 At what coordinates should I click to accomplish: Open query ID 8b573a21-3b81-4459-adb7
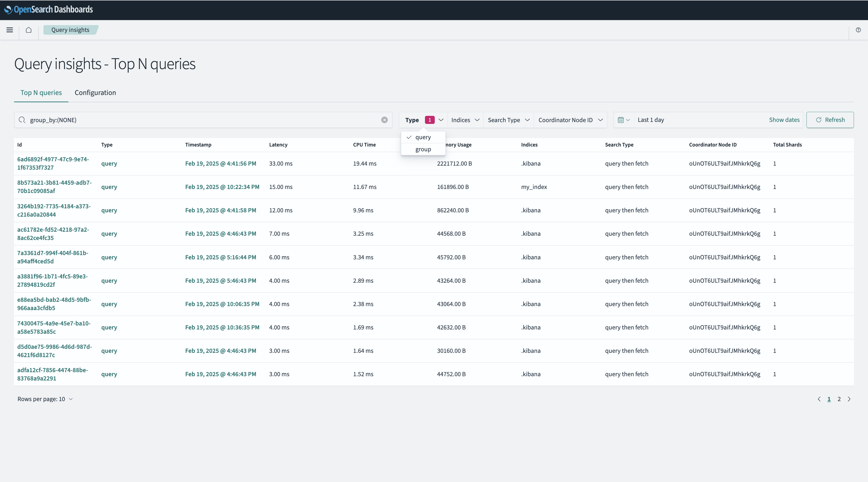click(x=54, y=187)
